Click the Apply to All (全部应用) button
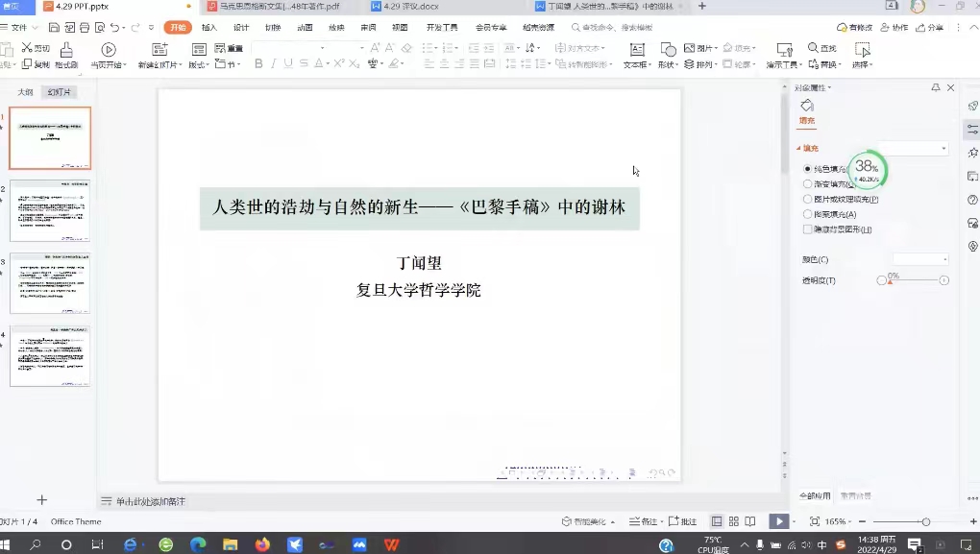The image size is (980, 554). 816,495
